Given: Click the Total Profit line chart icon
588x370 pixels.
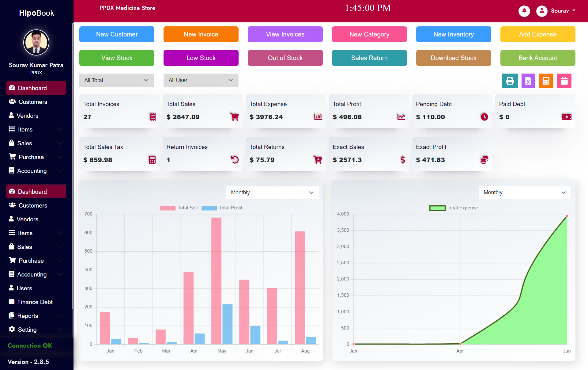Looking at the screenshot, I should 401,117.
